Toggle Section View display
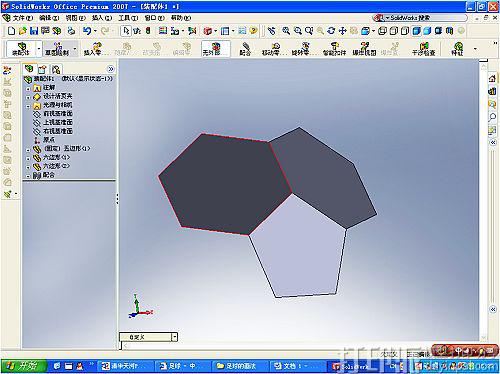The image size is (500, 374). pos(450,31)
